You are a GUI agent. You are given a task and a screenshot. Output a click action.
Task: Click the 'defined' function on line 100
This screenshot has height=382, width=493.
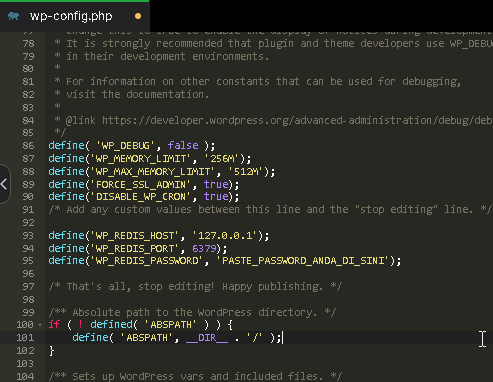pos(112,325)
